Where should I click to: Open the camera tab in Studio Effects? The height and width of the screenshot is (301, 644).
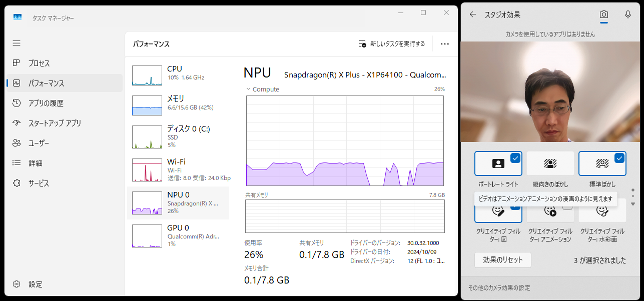point(604,14)
